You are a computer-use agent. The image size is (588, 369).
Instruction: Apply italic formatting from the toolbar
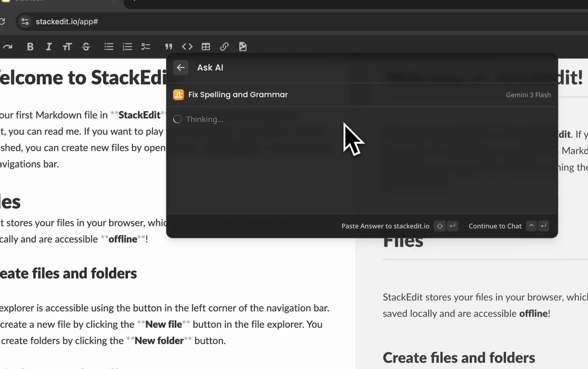tap(49, 47)
